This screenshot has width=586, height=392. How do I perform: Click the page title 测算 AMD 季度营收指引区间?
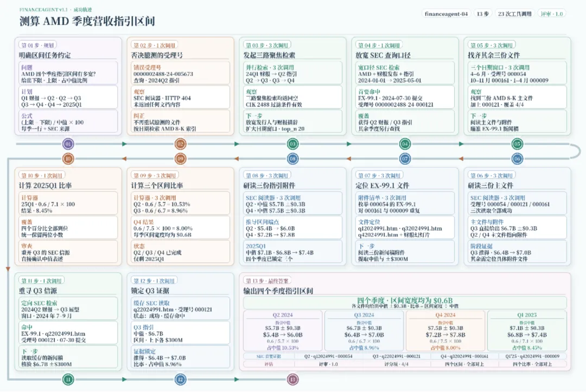87,21
